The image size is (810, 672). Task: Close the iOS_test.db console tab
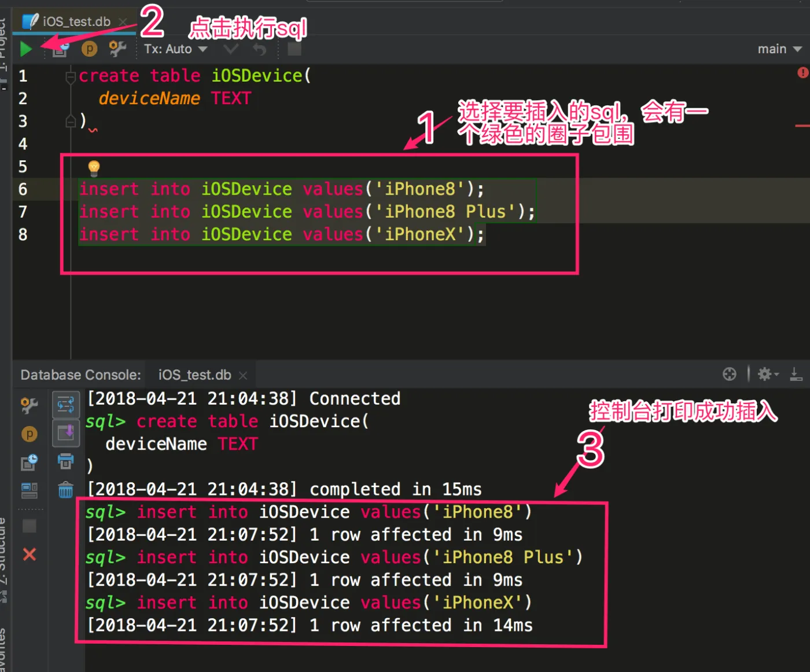pos(243,376)
